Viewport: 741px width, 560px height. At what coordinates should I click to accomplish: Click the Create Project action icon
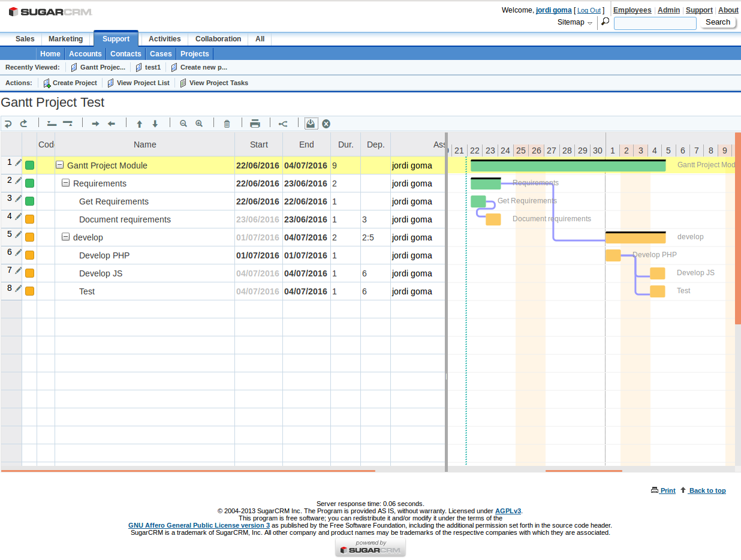click(47, 83)
